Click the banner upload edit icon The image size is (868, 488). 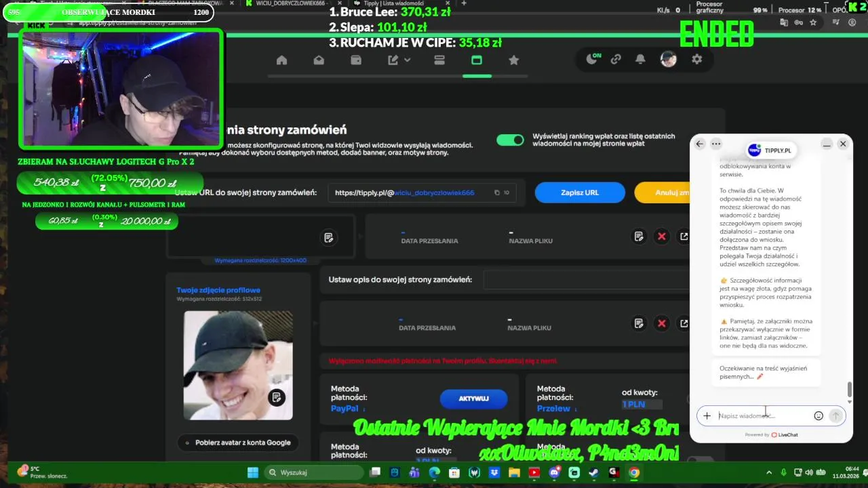tap(329, 237)
